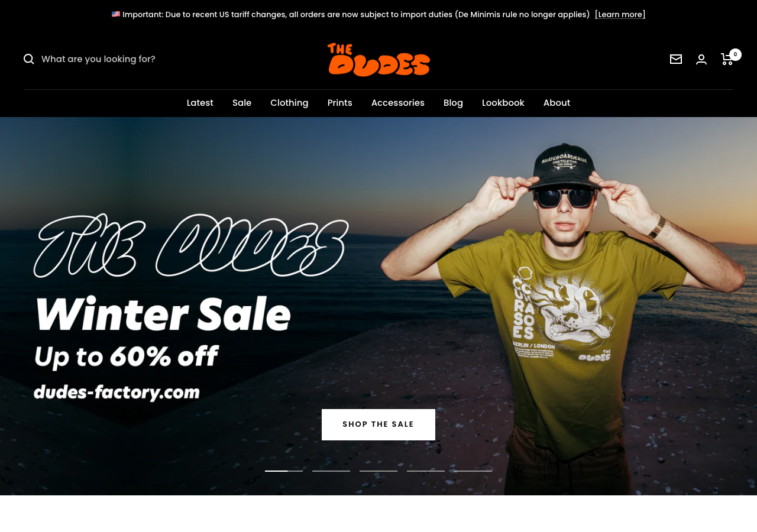Viewport: 757px width, 532px height.
Task: Switch to second slideshow slide indicator
Action: click(331, 471)
